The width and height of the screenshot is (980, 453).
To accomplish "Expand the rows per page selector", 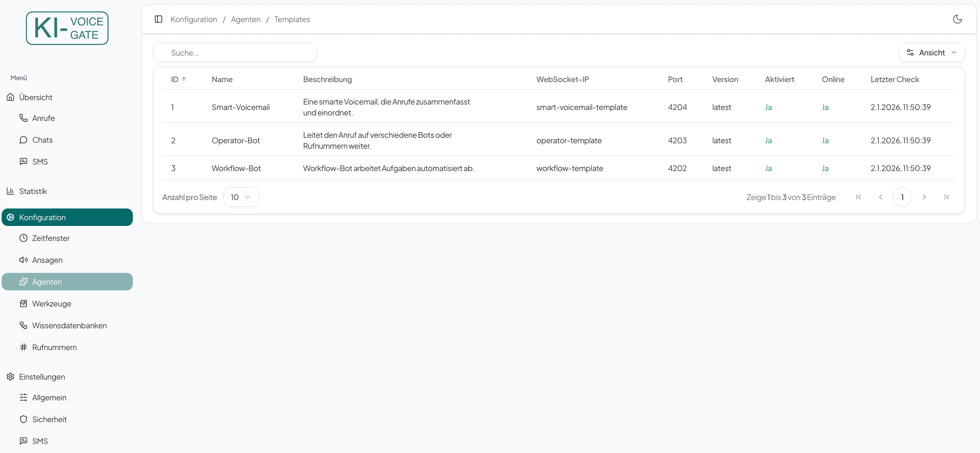I will coord(241,197).
